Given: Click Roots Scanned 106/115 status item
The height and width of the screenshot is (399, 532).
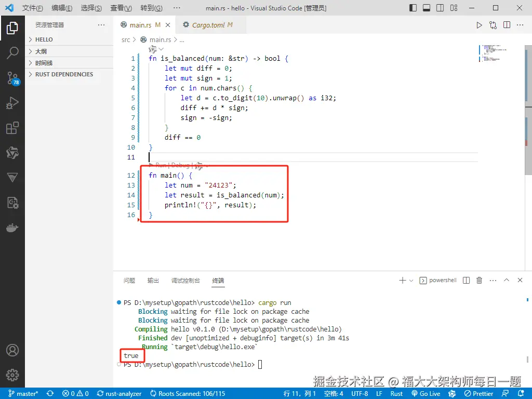Looking at the screenshot, I should [x=188, y=394].
